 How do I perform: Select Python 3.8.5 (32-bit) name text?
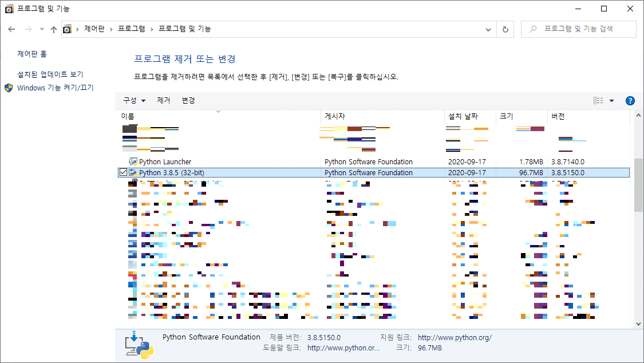(172, 172)
